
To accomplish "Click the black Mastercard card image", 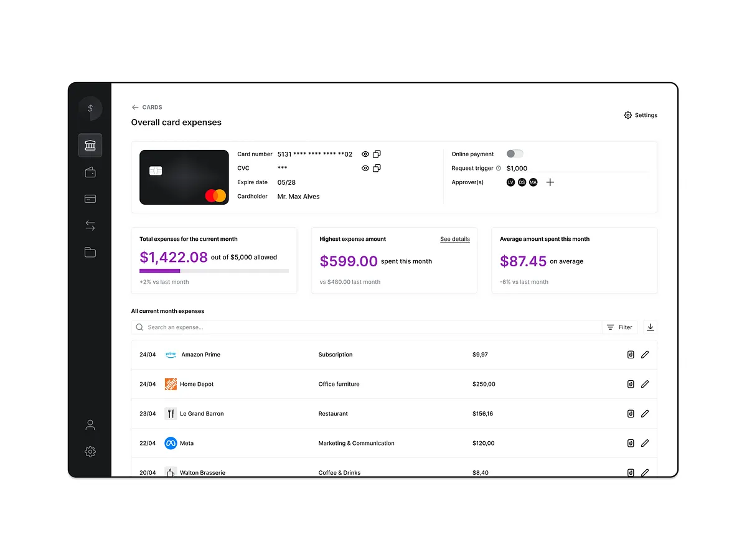I will [x=184, y=177].
